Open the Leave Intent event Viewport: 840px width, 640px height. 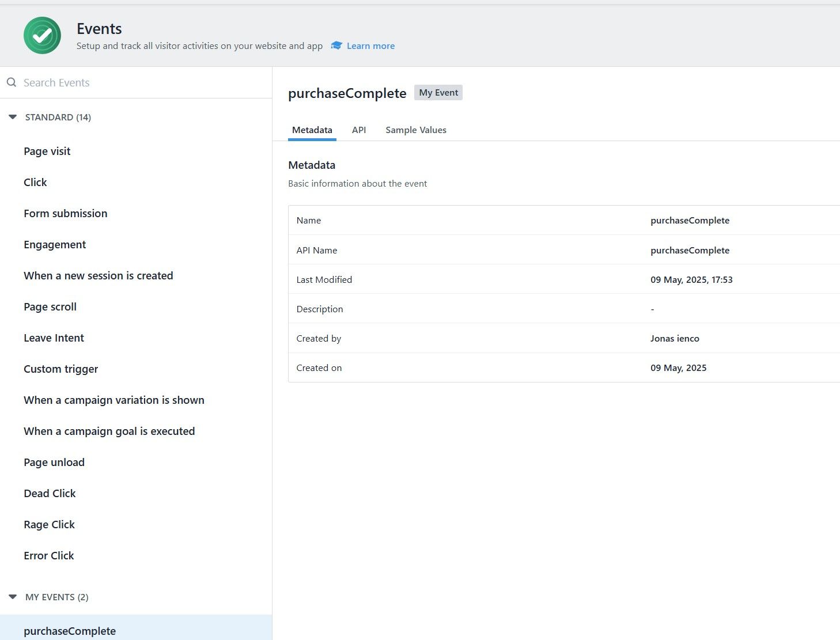coord(54,338)
